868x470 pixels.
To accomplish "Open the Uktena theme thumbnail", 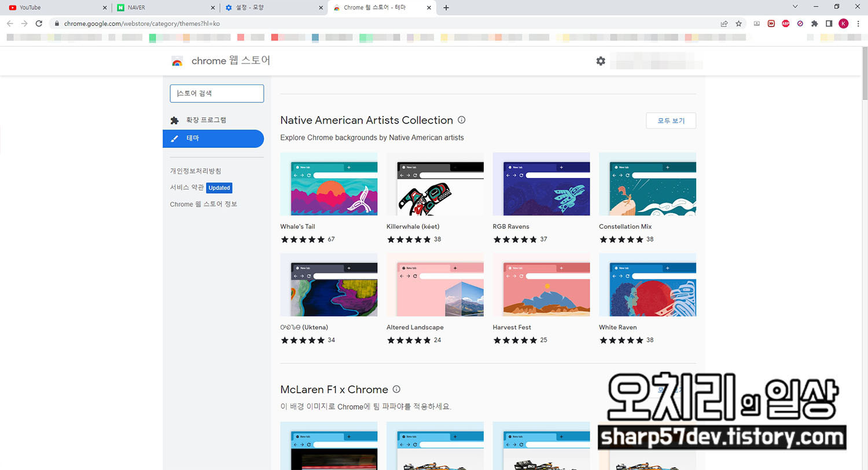I will click(x=329, y=284).
